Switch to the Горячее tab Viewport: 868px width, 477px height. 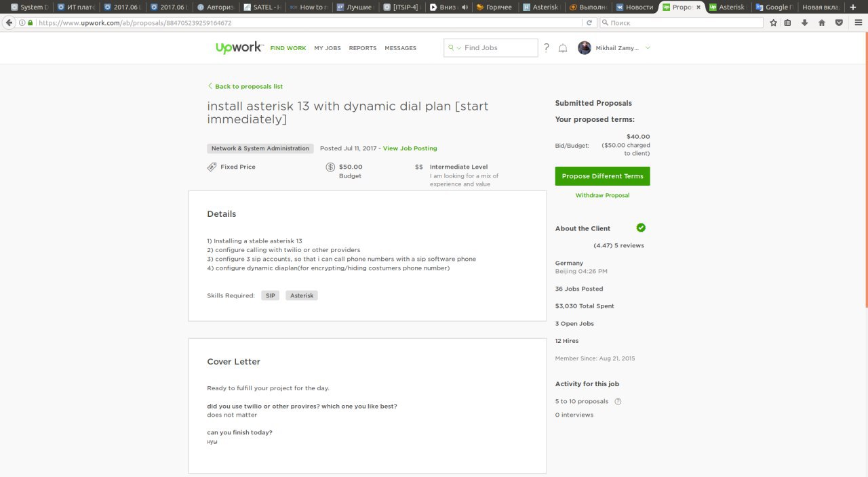click(x=494, y=7)
